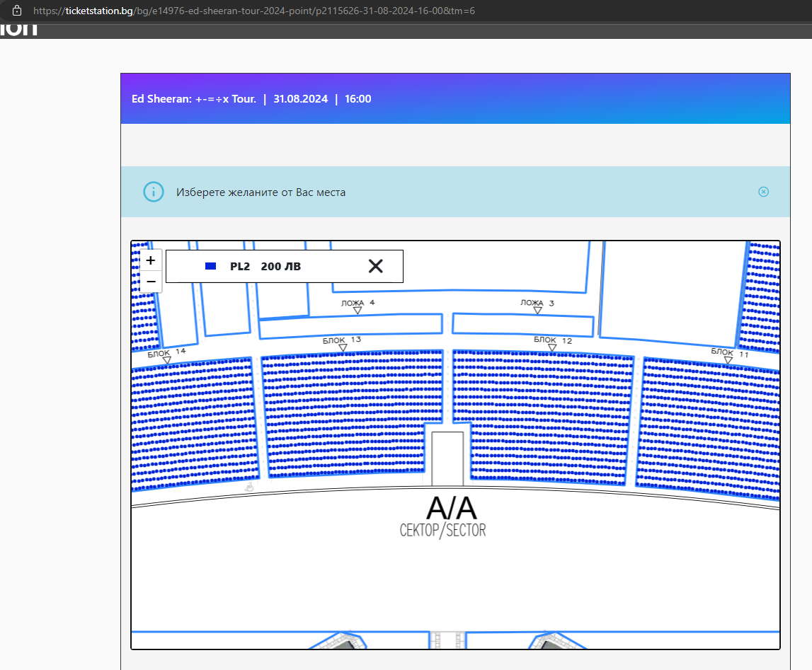Click the PL2 blue color swatch
This screenshot has width=812, height=670.
pos(210,266)
